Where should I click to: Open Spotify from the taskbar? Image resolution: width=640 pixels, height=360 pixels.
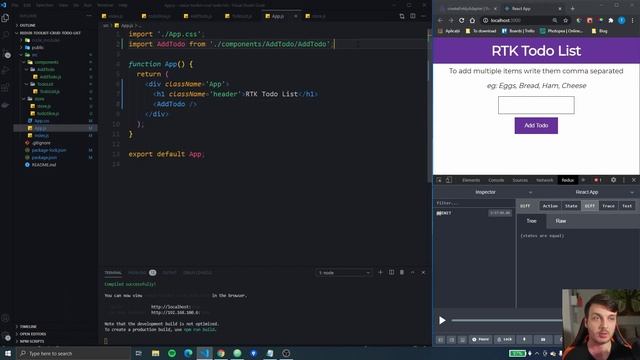click(x=172, y=353)
